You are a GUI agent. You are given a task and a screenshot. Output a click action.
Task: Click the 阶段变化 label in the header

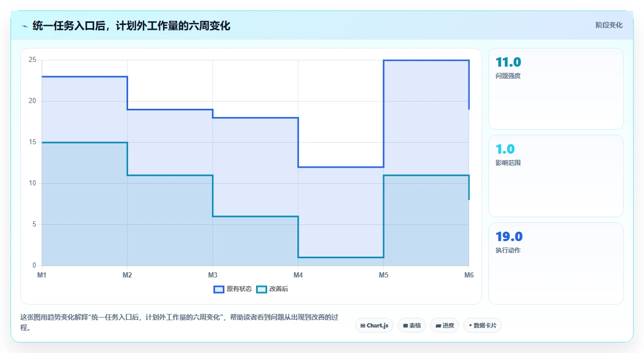[609, 25]
